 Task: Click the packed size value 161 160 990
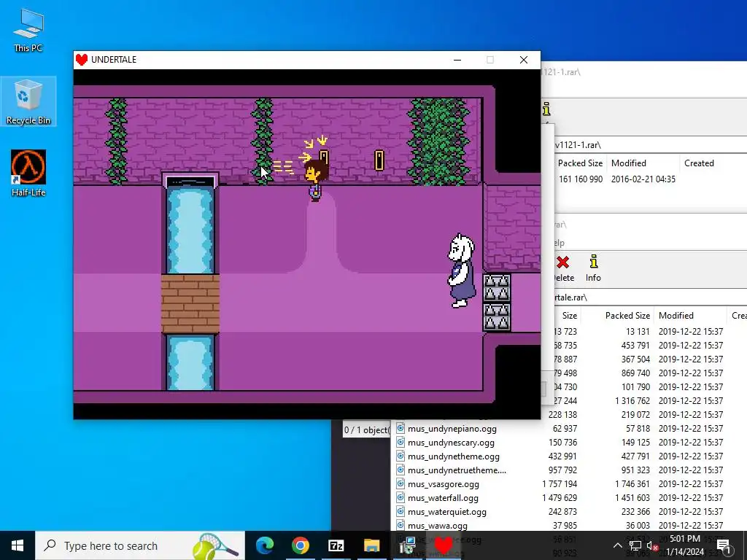[580, 179]
